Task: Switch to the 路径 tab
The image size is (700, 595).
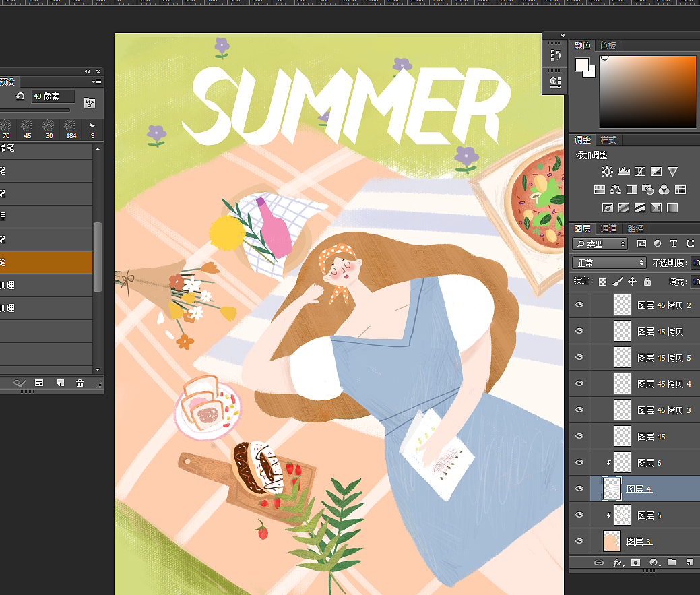Action: click(x=635, y=228)
